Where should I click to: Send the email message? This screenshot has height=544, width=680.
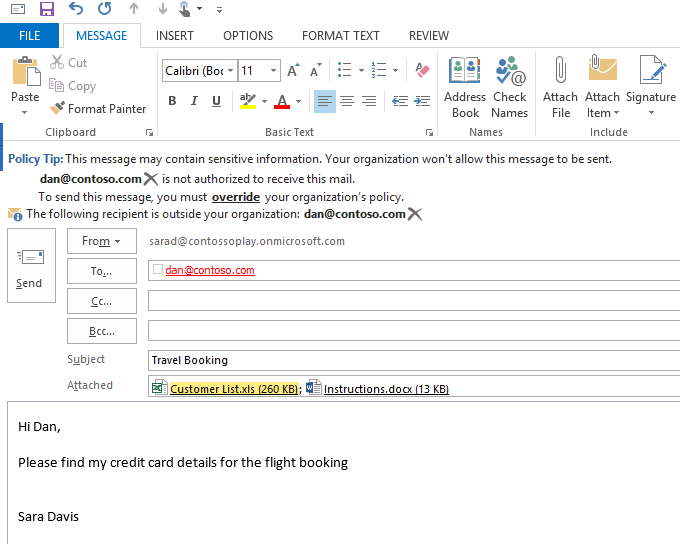(x=29, y=265)
